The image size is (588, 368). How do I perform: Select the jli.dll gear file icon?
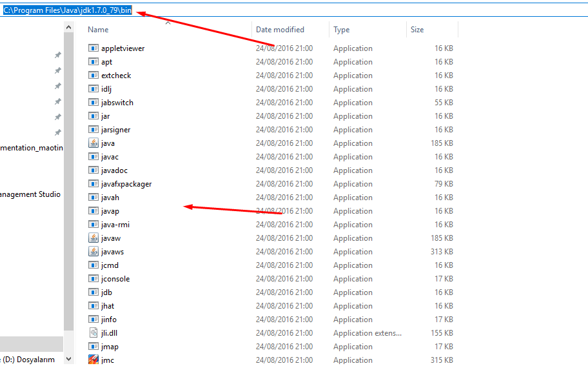(93, 332)
